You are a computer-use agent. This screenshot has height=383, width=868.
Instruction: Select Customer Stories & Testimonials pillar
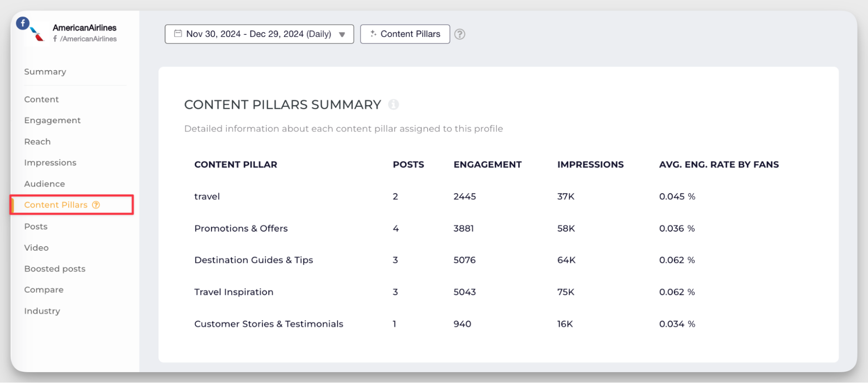point(269,324)
